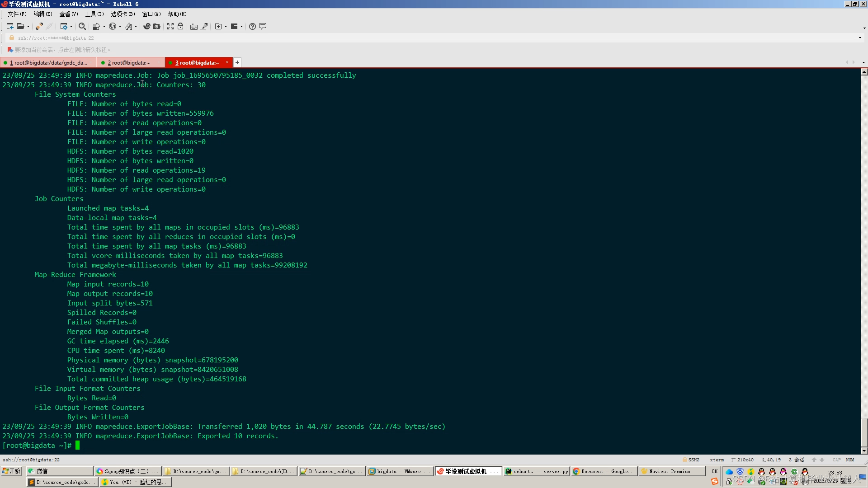Expand the font dropdown arrow

(136, 26)
